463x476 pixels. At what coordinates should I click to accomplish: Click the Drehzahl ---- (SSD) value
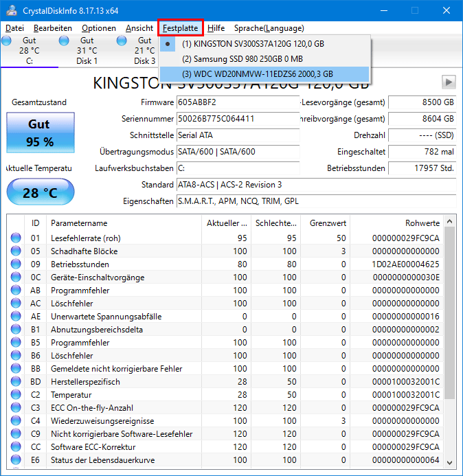coord(422,135)
